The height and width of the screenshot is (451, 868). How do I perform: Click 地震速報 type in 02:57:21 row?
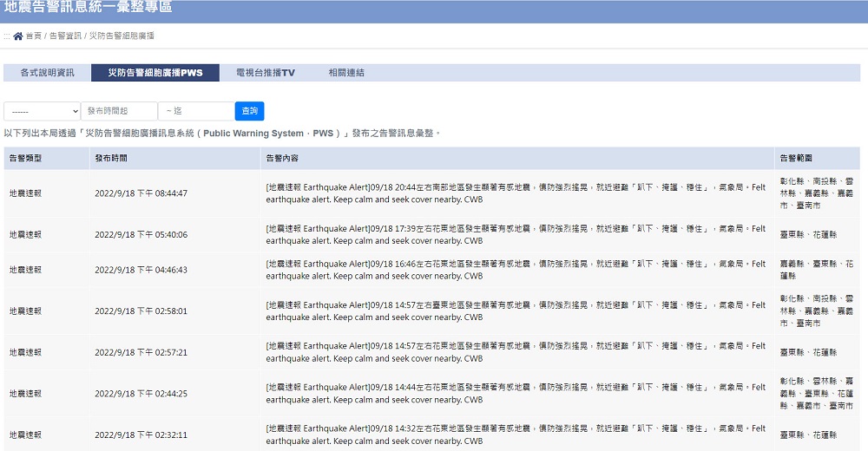click(x=25, y=352)
